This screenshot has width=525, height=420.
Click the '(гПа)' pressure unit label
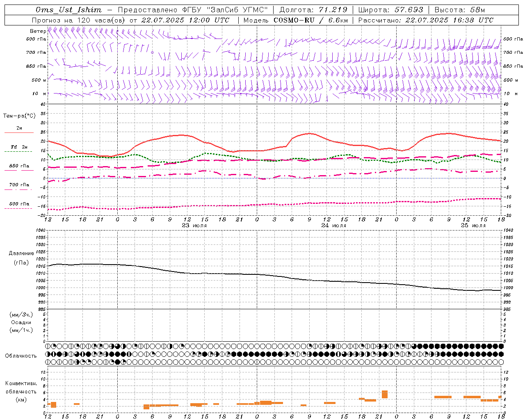21,263
